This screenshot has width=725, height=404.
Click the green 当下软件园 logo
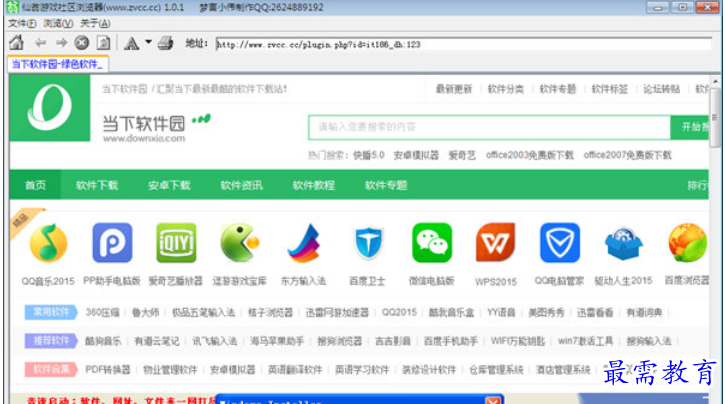pos(50,108)
